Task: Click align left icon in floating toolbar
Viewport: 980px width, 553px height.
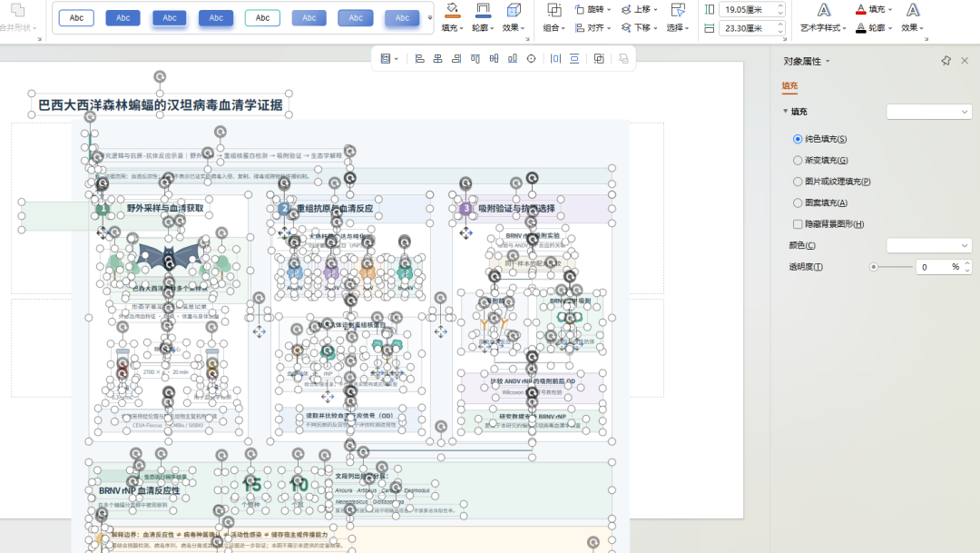Action: (x=420, y=59)
